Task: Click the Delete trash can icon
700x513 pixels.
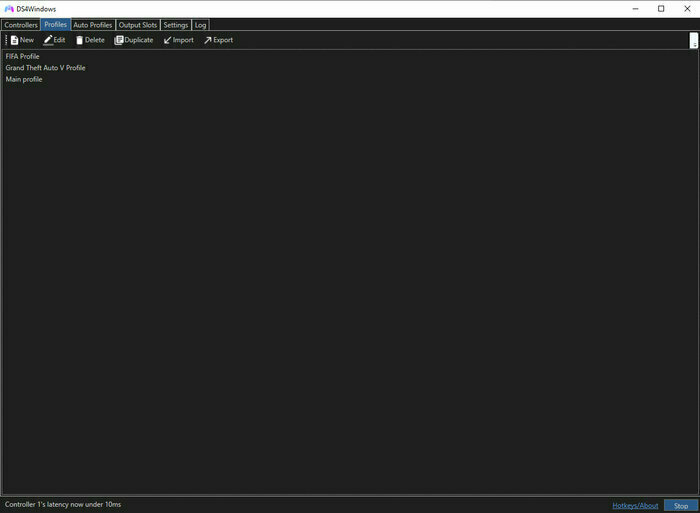Action: pyautogui.click(x=79, y=40)
